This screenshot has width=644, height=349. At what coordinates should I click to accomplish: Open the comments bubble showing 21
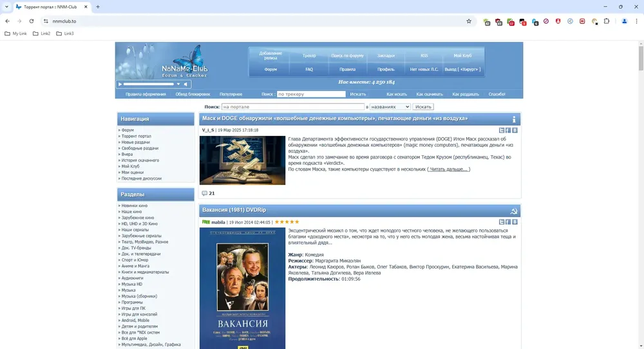(205, 193)
